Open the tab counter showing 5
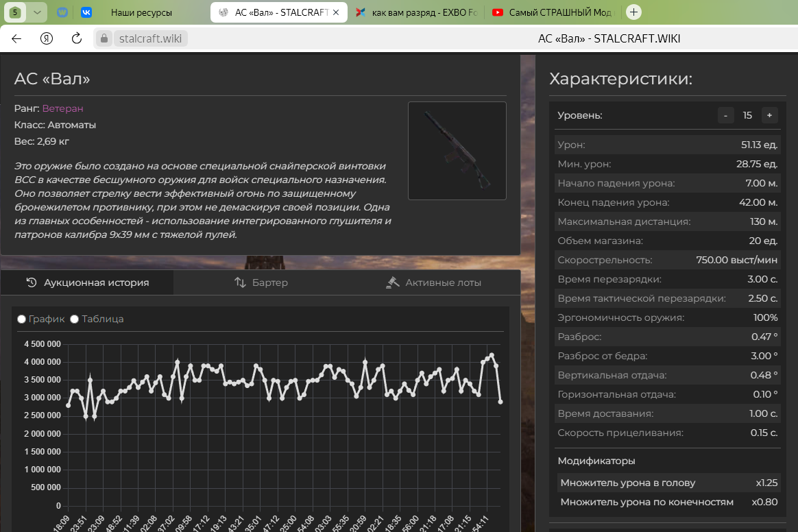798x532 pixels. [15, 12]
